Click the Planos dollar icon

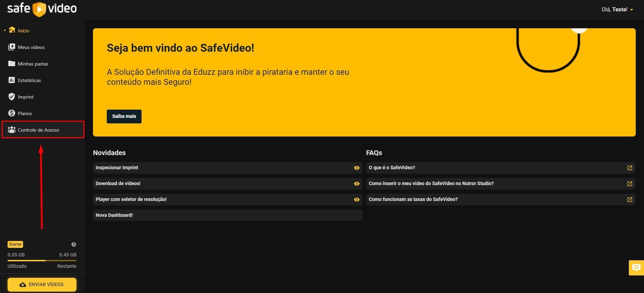[12, 113]
